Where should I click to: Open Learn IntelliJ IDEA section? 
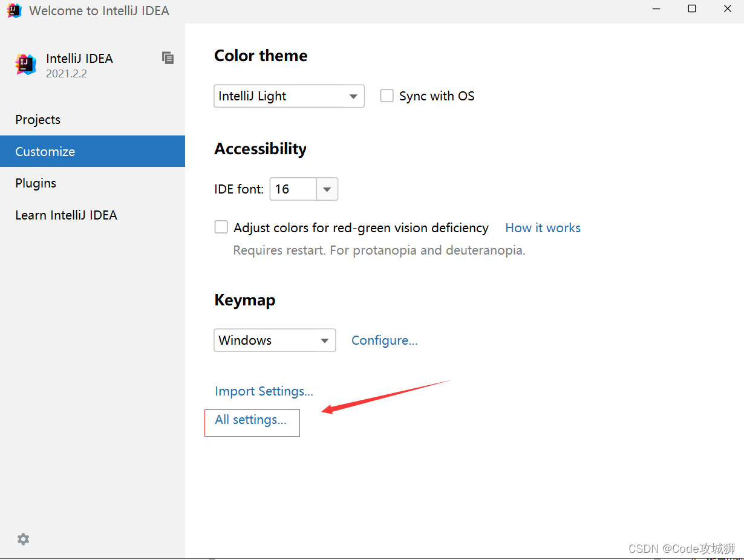(x=66, y=215)
